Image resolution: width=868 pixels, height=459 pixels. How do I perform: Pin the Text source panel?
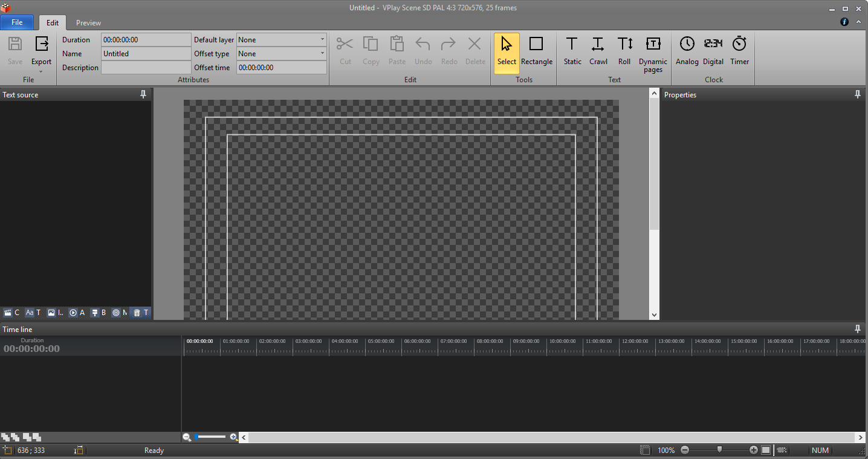[x=143, y=94]
